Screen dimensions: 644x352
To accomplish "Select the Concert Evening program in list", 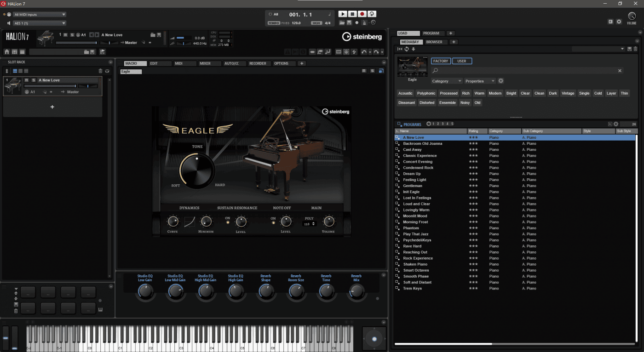I will click(418, 162).
